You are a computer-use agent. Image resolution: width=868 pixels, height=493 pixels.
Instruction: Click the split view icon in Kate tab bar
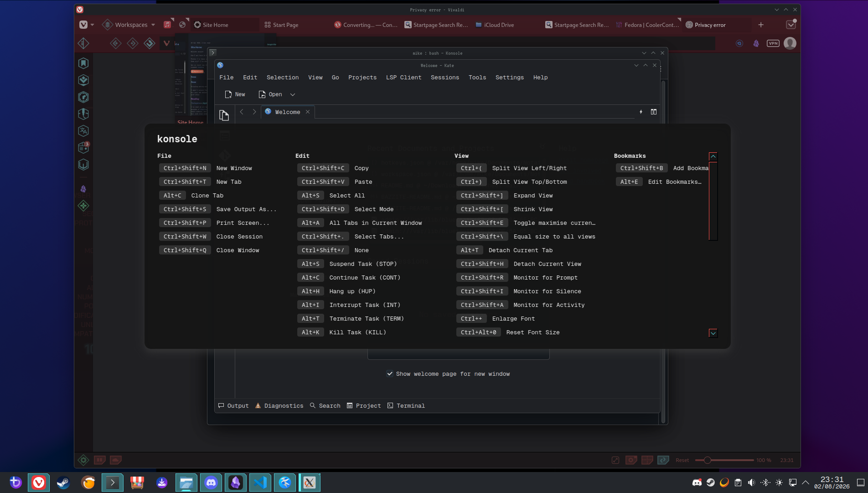pyautogui.click(x=654, y=112)
